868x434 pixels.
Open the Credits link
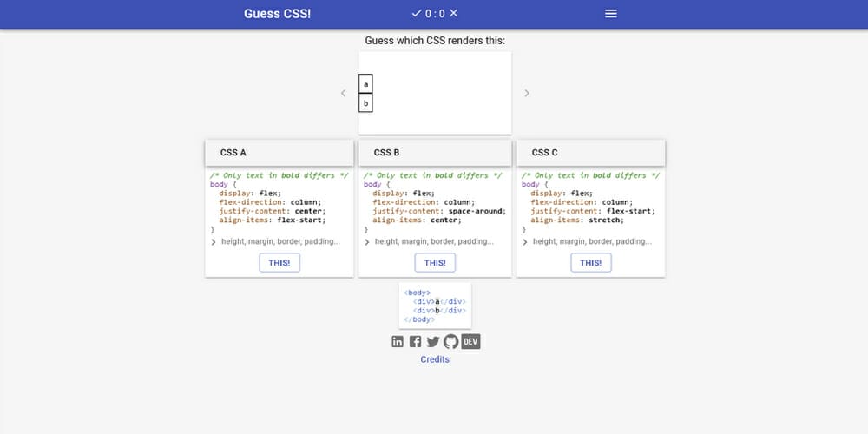[x=435, y=359]
